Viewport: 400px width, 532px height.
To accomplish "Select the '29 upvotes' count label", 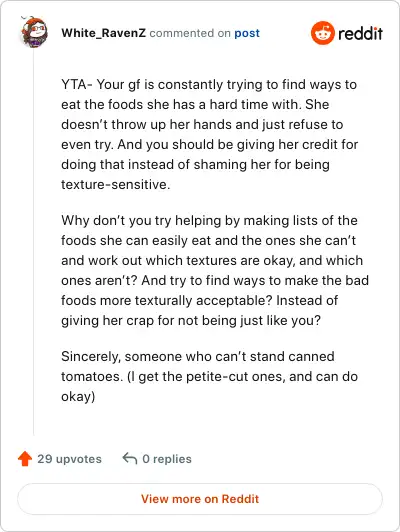I will click(70, 459).
